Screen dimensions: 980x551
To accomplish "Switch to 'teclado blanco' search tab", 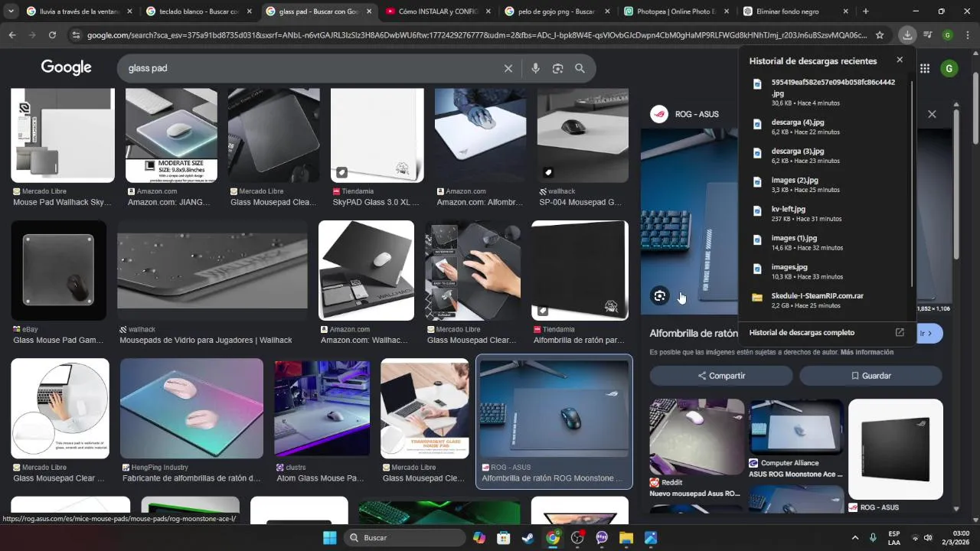I will [x=198, y=11].
